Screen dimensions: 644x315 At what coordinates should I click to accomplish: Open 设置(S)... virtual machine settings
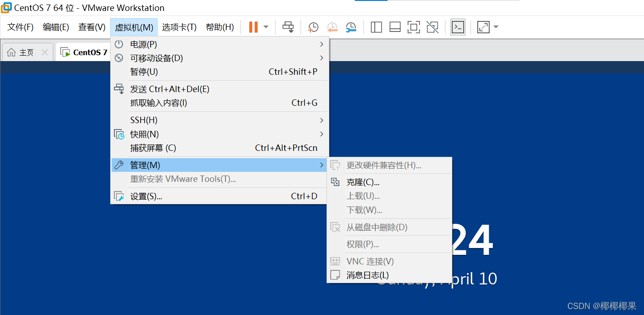pyautogui.click(x=220, y=196)
